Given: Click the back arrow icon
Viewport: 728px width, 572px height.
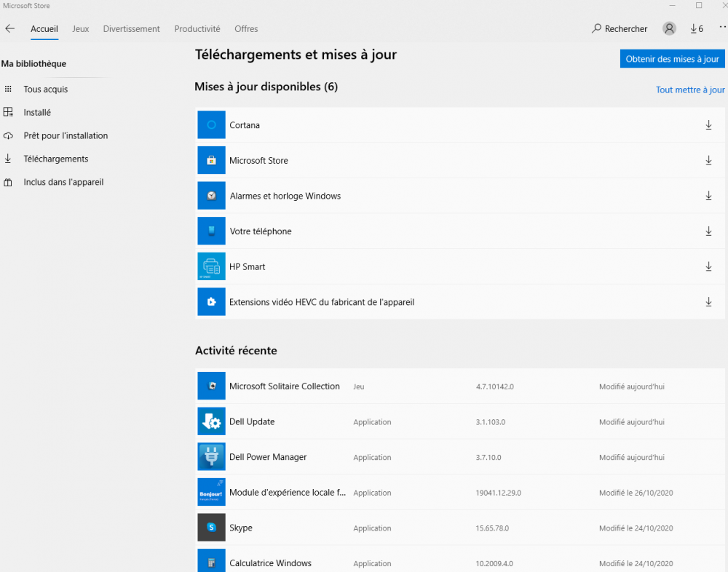Looking at the screenshot, I should pyautogui.click(x=9, y=29).
